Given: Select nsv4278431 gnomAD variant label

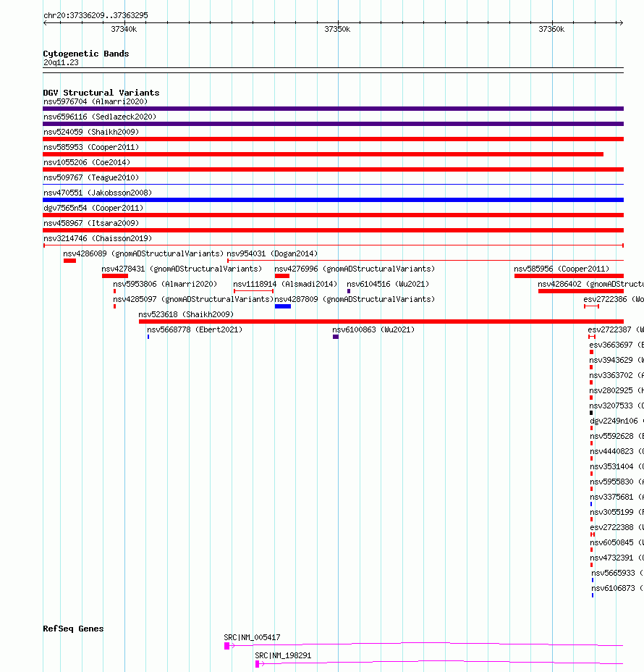Looking at the screenshot, I should 182,269.
